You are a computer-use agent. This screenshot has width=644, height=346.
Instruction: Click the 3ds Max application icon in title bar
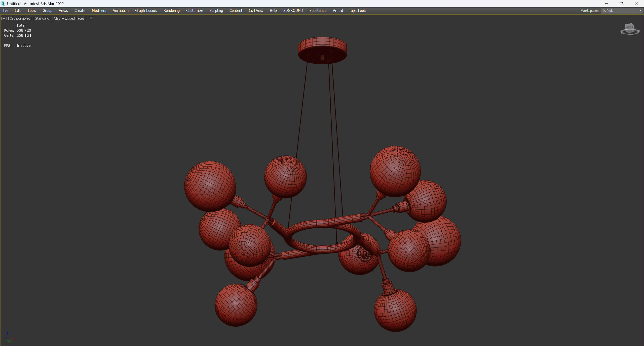(3, 4)
